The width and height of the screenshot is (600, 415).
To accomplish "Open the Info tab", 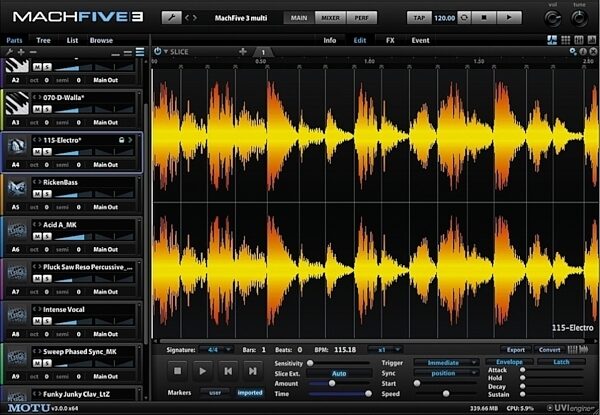I will pyautogui.click(x=329, y=40).
